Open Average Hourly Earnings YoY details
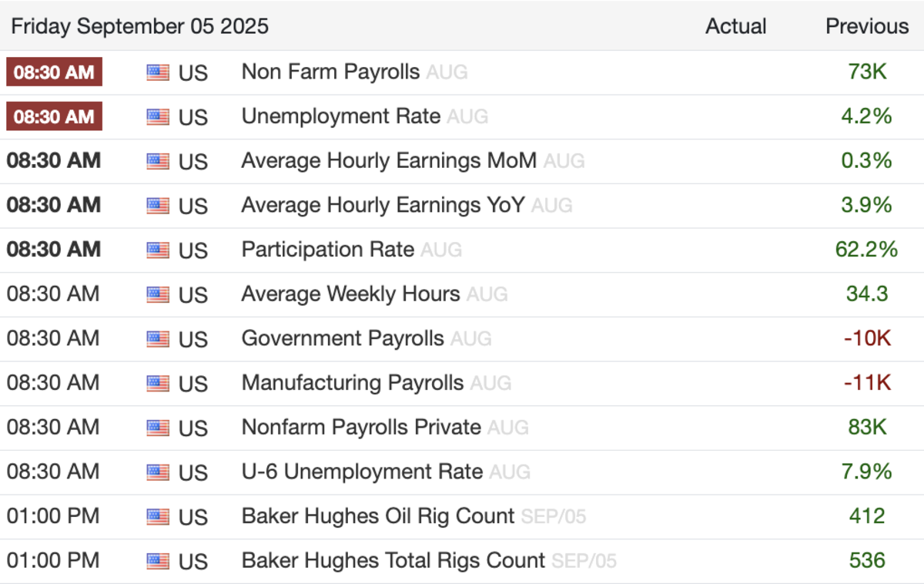 (383, 205)
